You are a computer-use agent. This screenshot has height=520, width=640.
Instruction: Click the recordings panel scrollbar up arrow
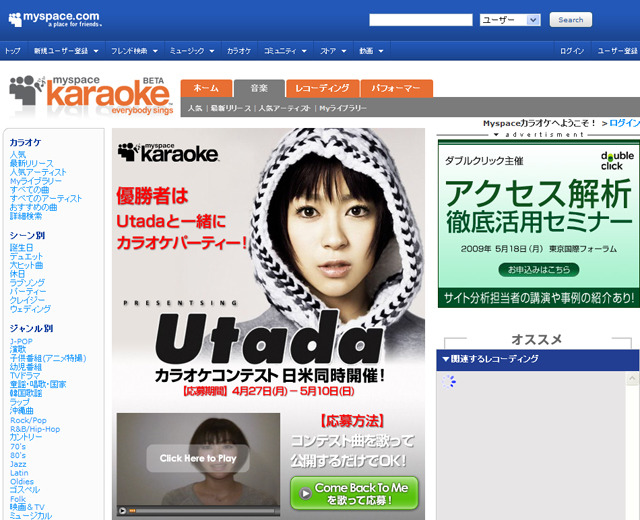point(632,379)
